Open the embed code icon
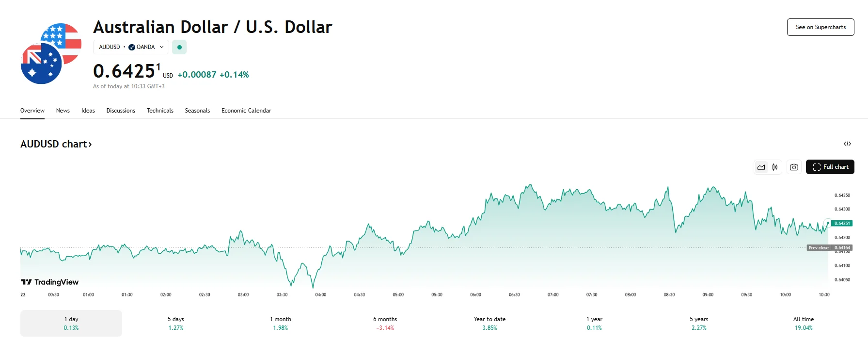 tap(847, 144)
